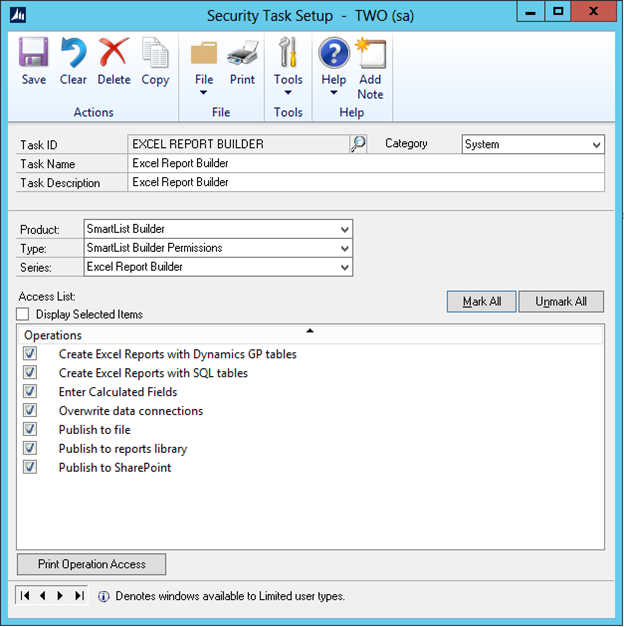
Task: Select Create Excel Reports with Dynamics GP tables text
Action: [178, 354]
